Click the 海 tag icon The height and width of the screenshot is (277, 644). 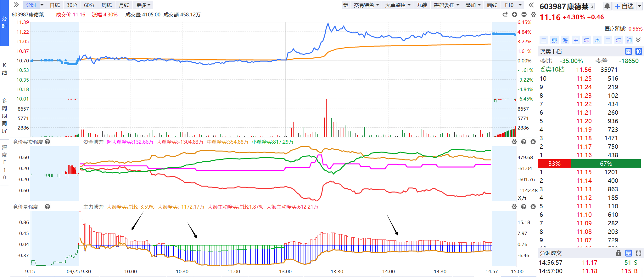click(x=565, y=40)
